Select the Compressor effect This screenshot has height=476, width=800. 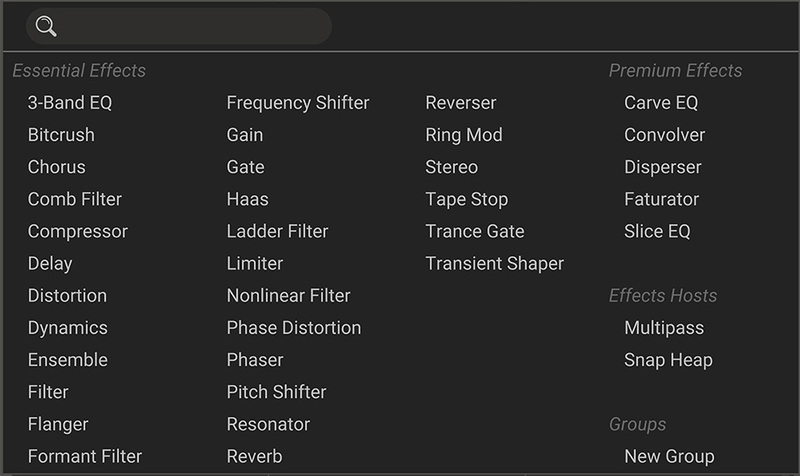pyautogui.click(x=78, y=231)
